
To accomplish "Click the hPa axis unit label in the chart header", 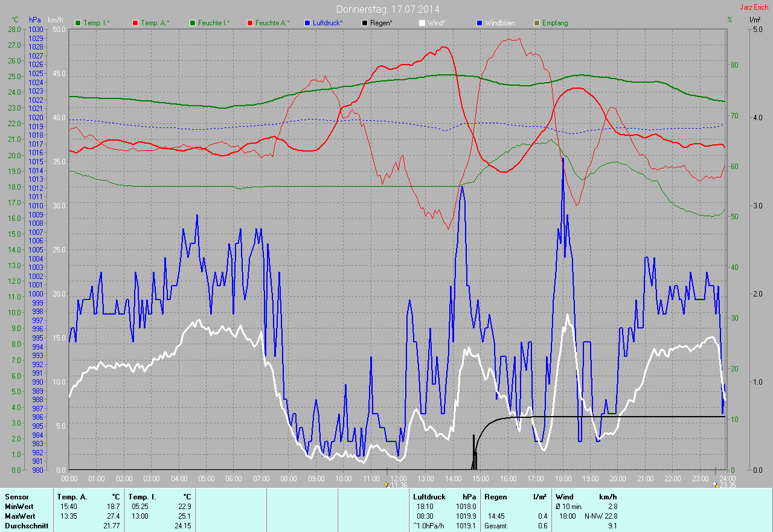I will pos(35,20).
